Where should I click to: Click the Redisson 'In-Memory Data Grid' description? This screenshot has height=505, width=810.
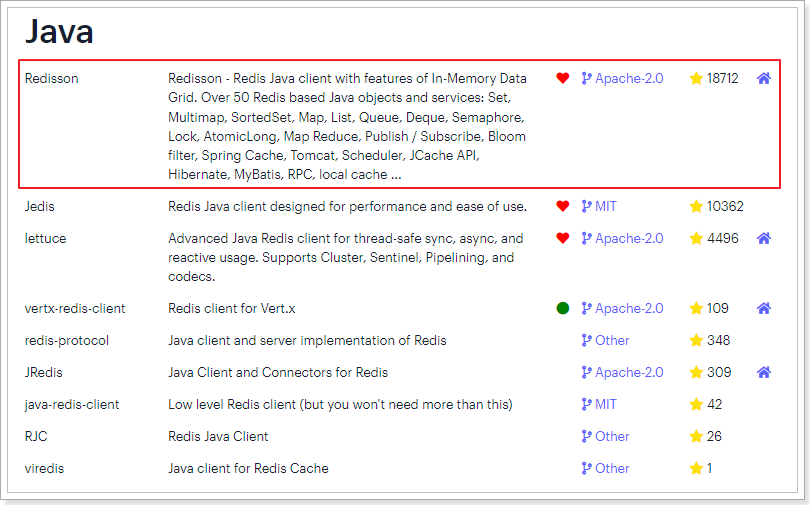click(347, 127)
